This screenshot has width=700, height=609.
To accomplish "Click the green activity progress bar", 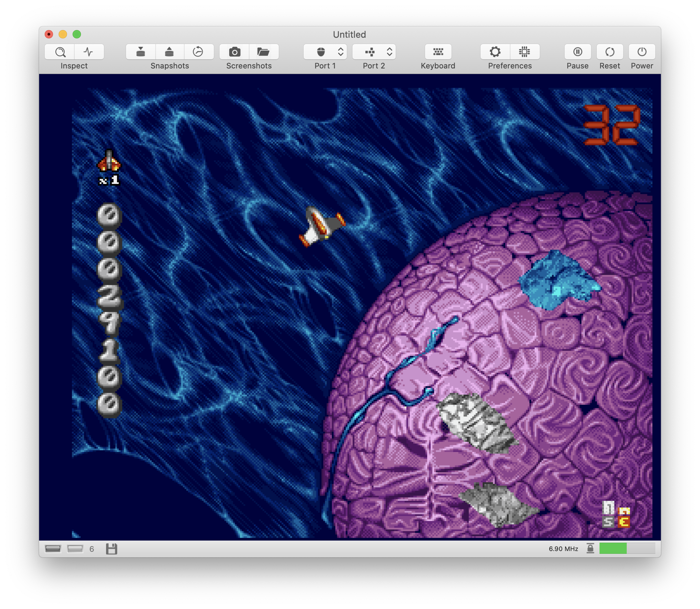I will click(x=627, y=548).
